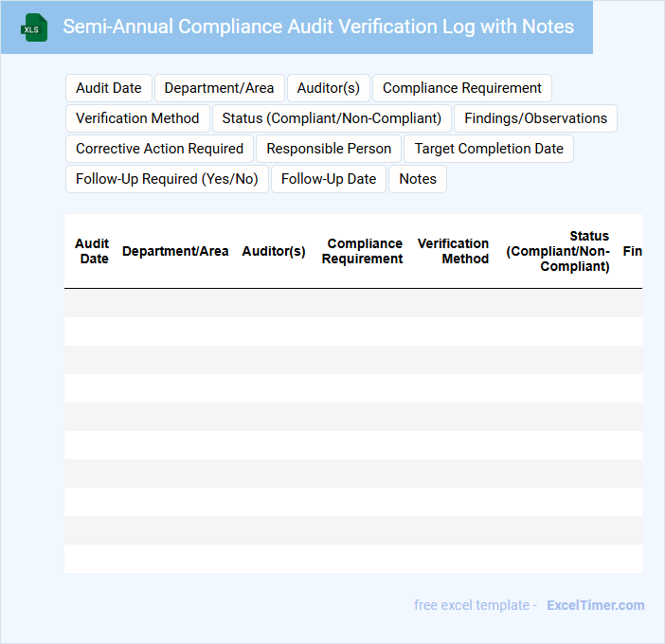The image size is (665, 644).
Task: Click the Target Completion Date tag
Action: click(x=489, y=149)
